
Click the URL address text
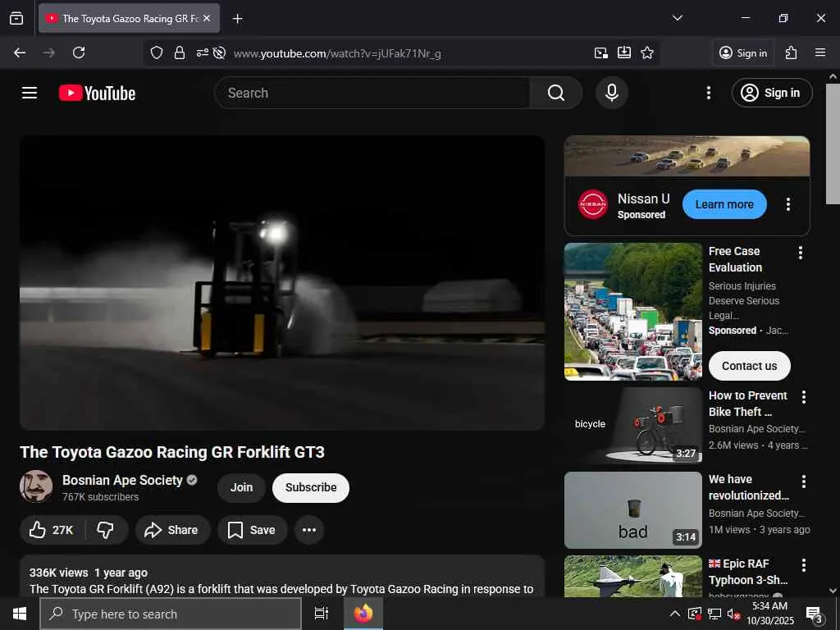coord(337,53)
